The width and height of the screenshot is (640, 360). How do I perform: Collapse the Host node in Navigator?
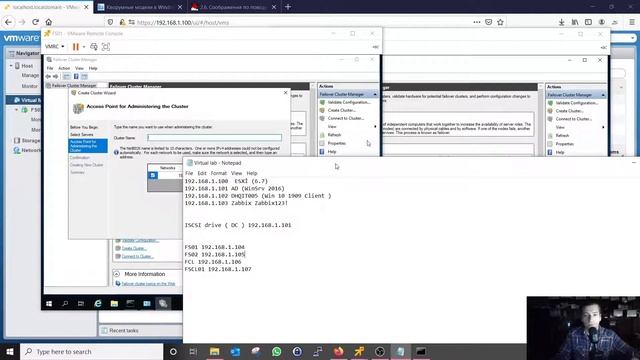(11, 66)
